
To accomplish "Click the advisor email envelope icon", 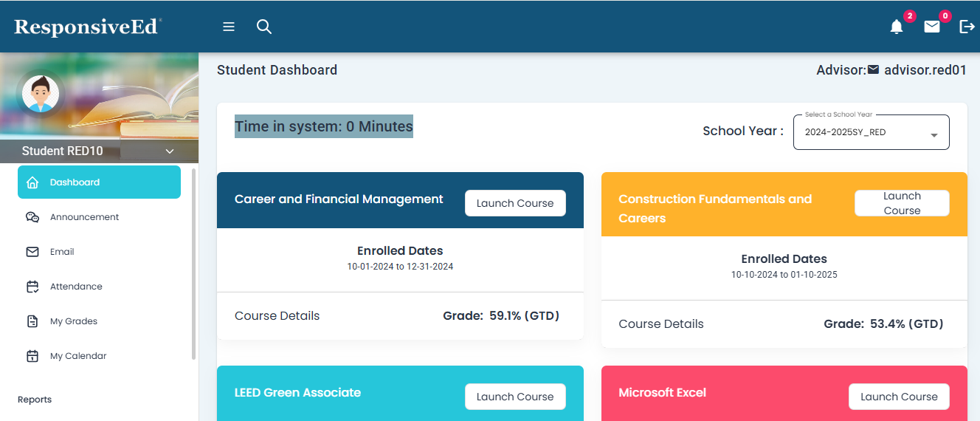I will click(874, 70).
